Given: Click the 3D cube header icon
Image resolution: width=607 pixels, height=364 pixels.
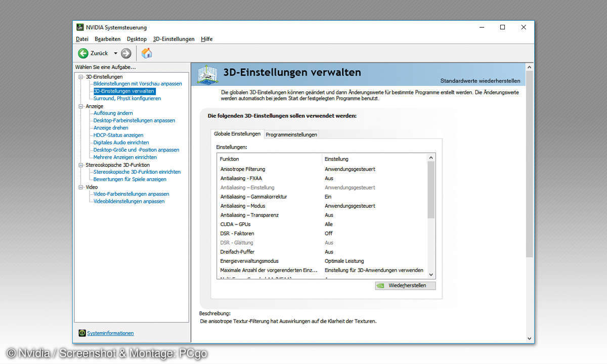Looking at the screenshot, I should [x=207, y=74].
